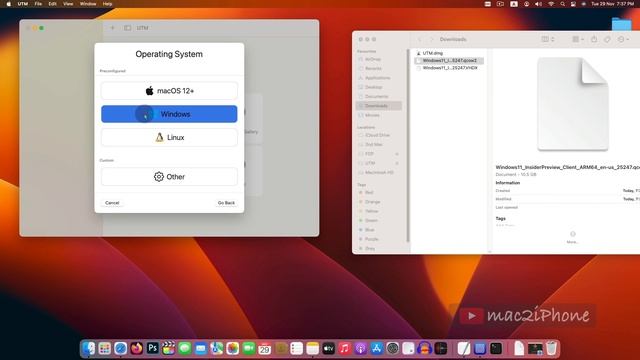Pick the Linux operating system option

(169, 138)
